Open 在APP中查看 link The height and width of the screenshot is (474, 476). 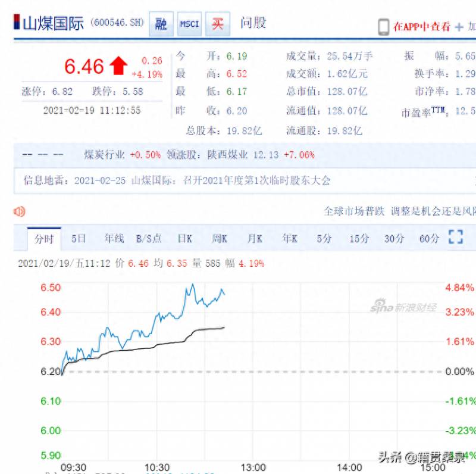tap(422, 27)
